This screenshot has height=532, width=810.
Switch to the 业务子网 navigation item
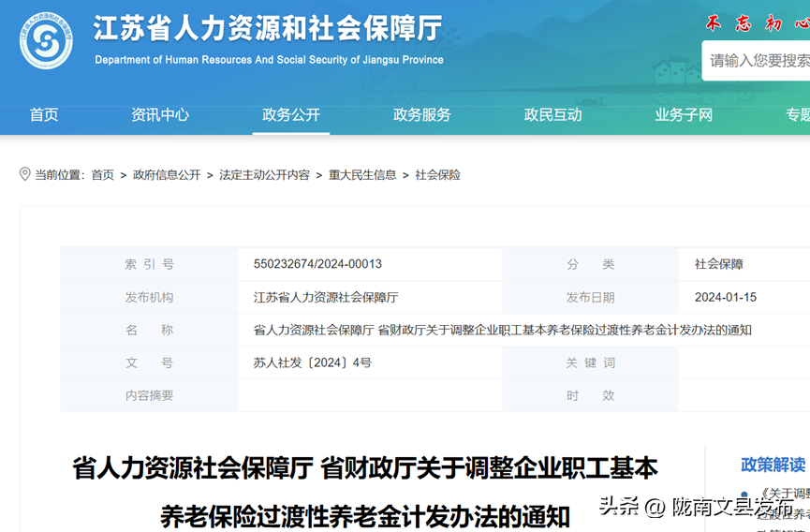684,115
